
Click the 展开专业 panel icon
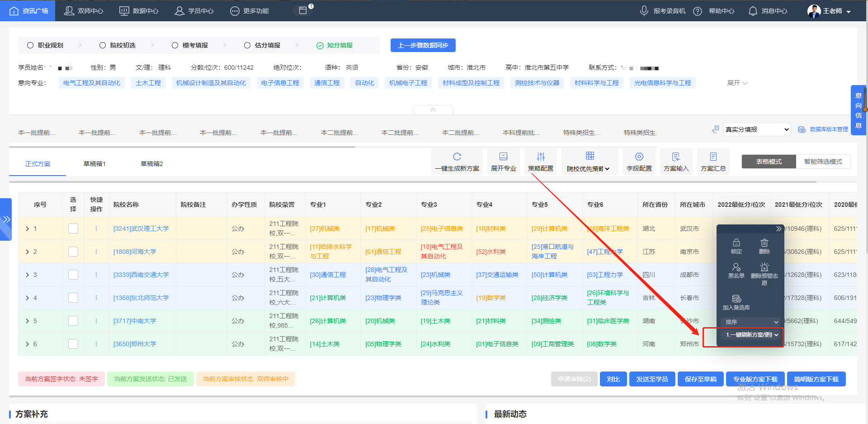503,156
